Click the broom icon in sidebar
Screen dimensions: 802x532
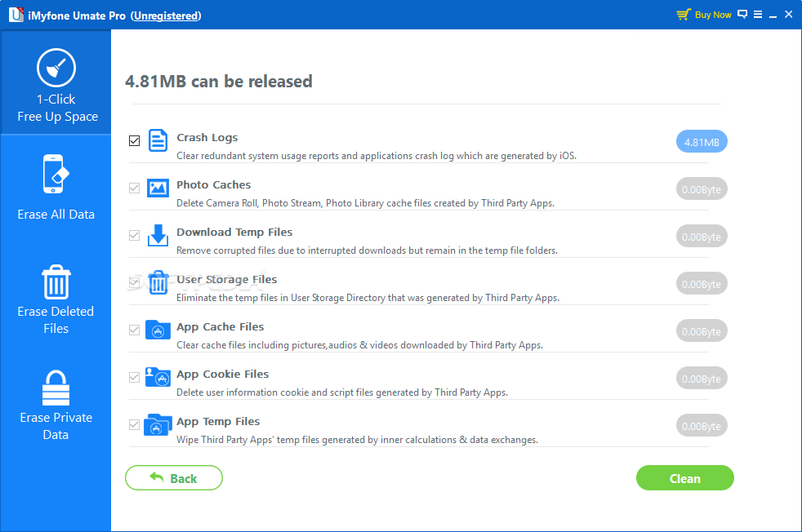[56, 68]
